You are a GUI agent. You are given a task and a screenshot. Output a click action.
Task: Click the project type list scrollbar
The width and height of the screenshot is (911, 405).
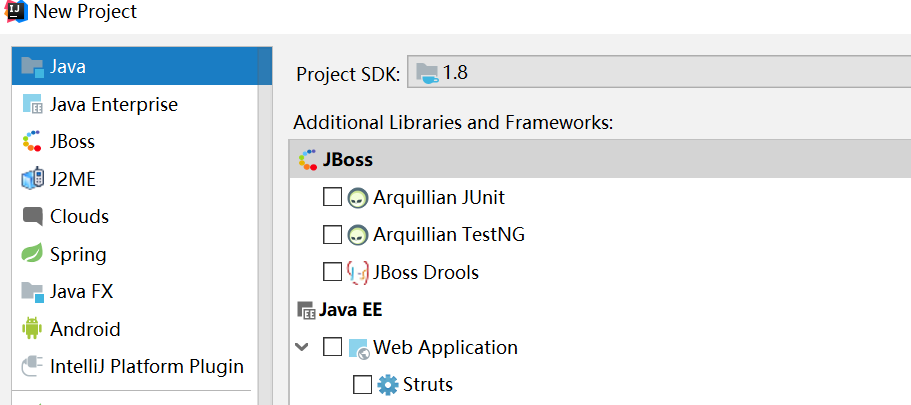click(265, 227)
